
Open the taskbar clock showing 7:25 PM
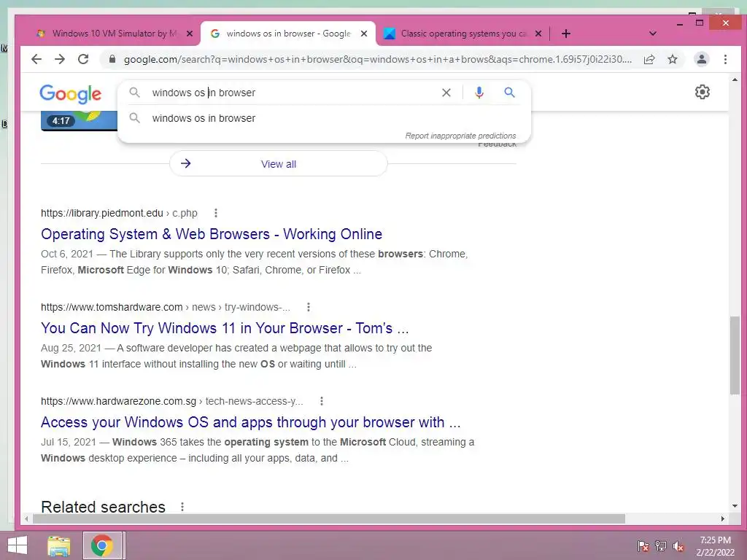[x=715, y=546]
